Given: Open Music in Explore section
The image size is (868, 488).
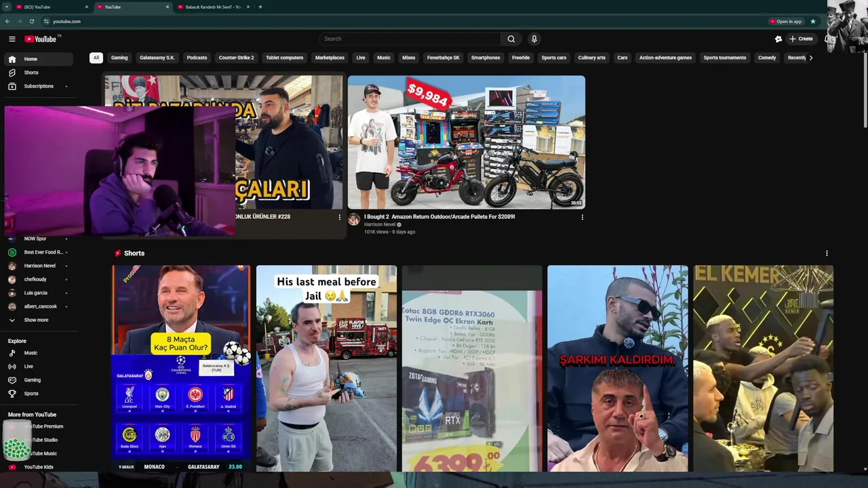Looking at the screenshot, I should click(39, 353).
